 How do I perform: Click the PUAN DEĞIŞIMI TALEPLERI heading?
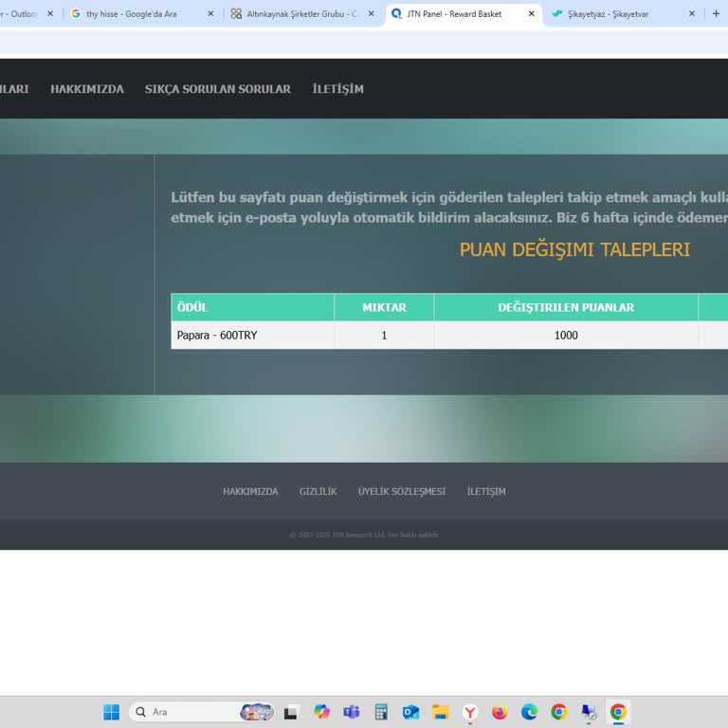point(574,250)
